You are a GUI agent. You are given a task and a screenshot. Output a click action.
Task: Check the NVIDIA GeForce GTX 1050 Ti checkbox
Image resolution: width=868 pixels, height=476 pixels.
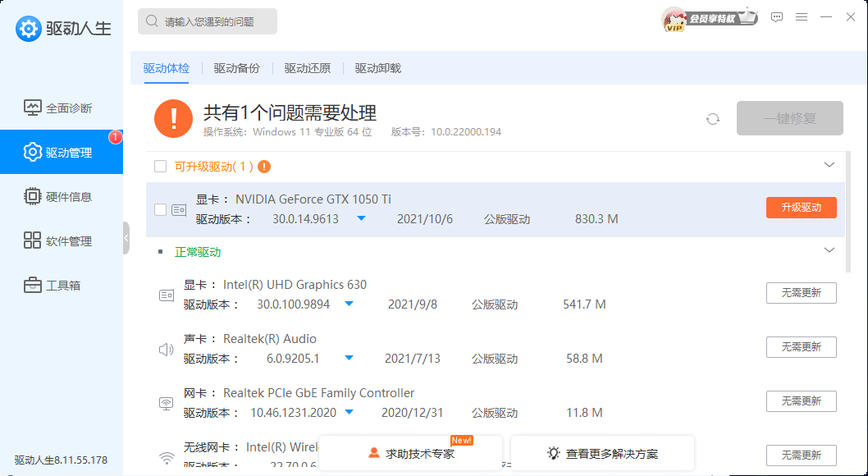[160, 209]
